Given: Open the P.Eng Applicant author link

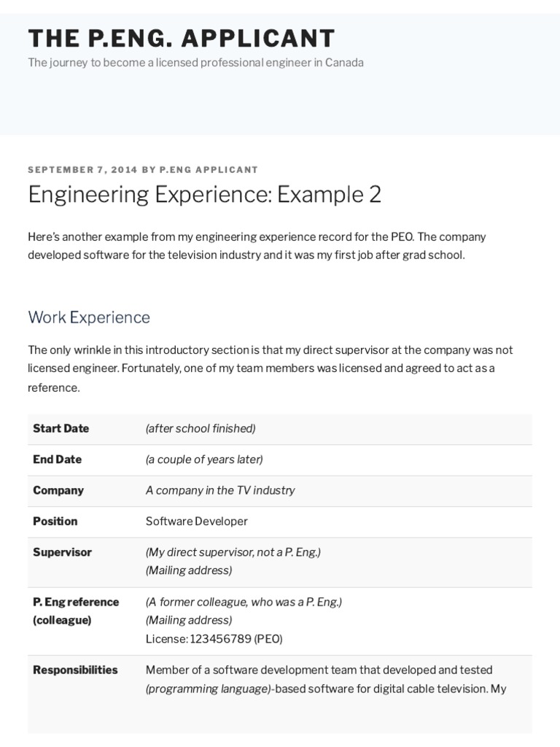Looking at the screenshot, I should [209, 170].
